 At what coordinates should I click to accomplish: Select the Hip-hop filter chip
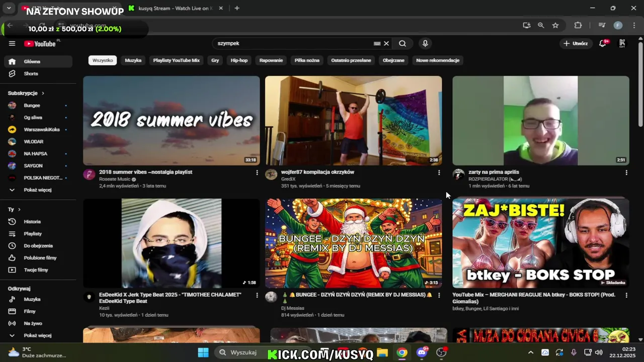239,60
